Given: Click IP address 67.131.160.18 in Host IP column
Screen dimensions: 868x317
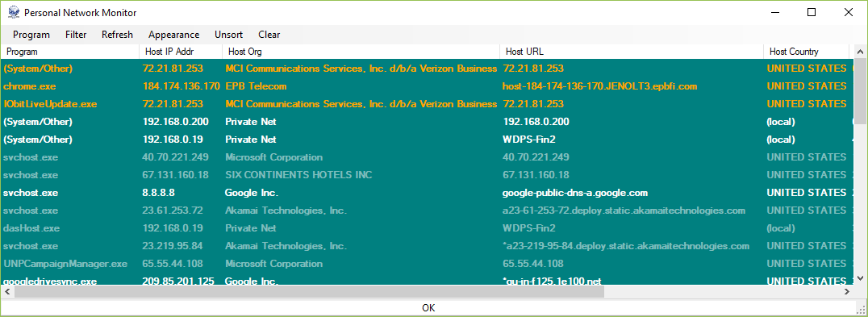Looking at the screenshot, I should [x=176, y=175].
